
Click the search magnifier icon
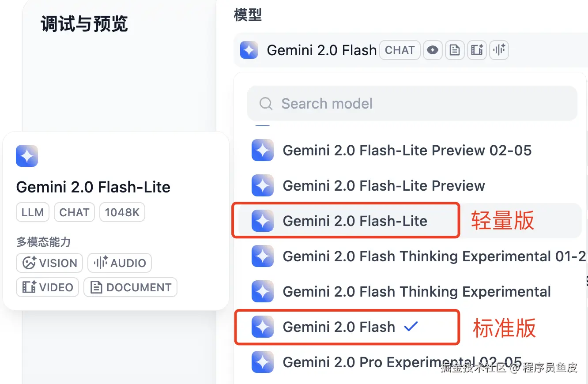[266, 104]
